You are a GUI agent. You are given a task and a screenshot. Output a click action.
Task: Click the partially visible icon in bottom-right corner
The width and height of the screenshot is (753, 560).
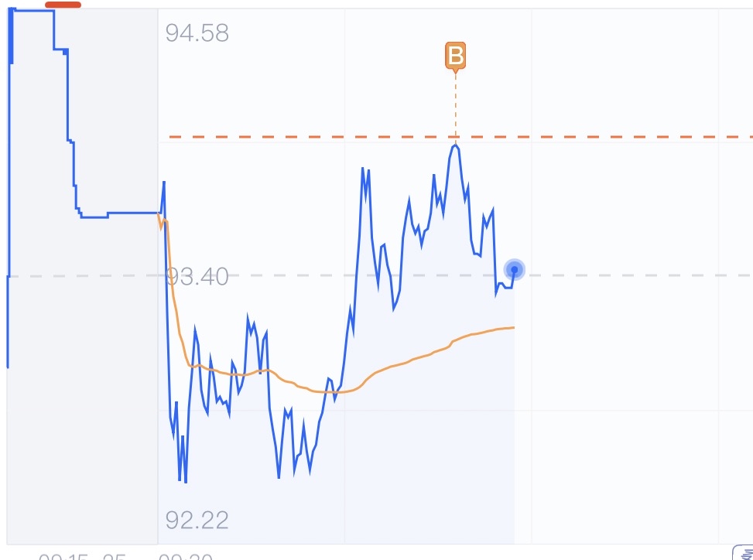[x=743, y=552]
